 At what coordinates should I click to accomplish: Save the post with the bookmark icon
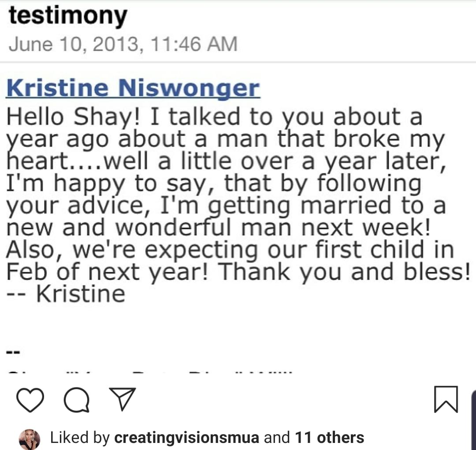click(446, 399)
